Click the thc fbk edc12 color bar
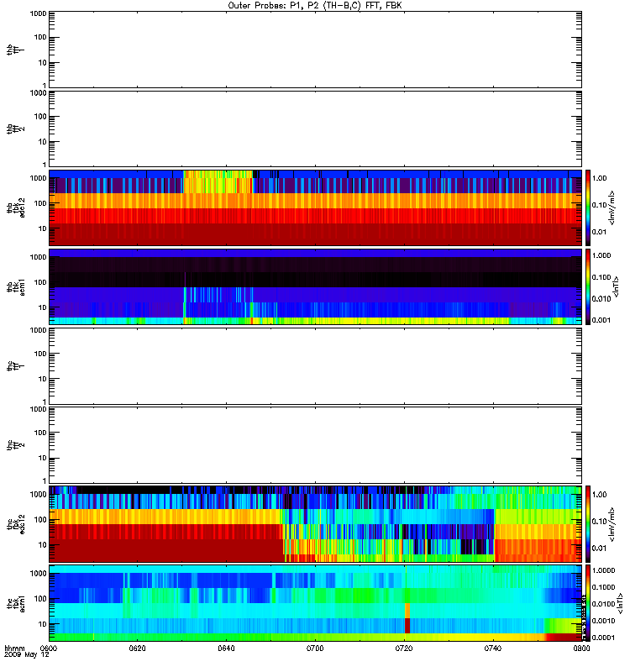The height and width of the screenshot is (672, 630). [588, 524]
